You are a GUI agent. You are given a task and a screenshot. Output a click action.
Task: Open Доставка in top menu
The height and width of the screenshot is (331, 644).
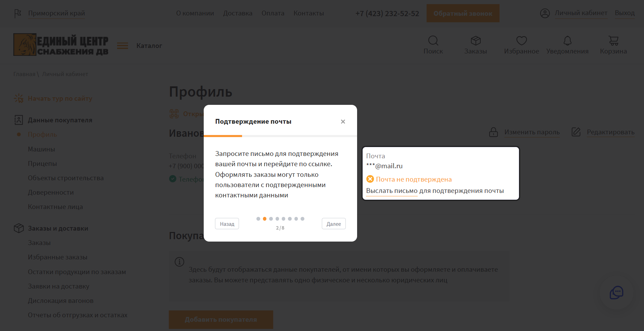238,13
